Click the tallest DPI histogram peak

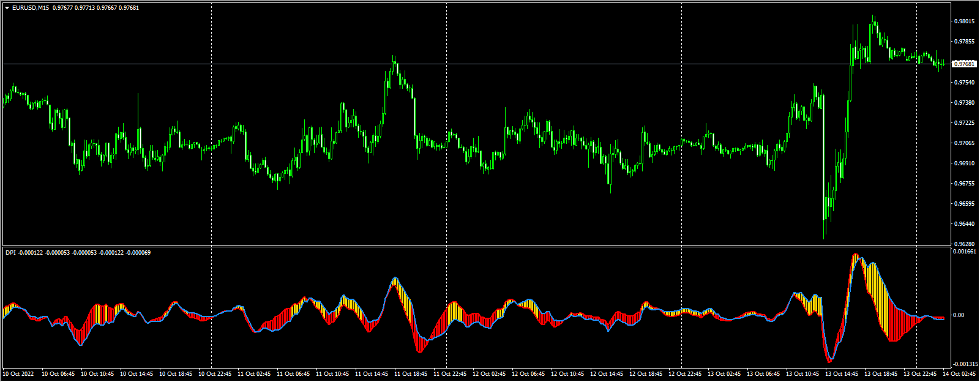pos(855,255)
